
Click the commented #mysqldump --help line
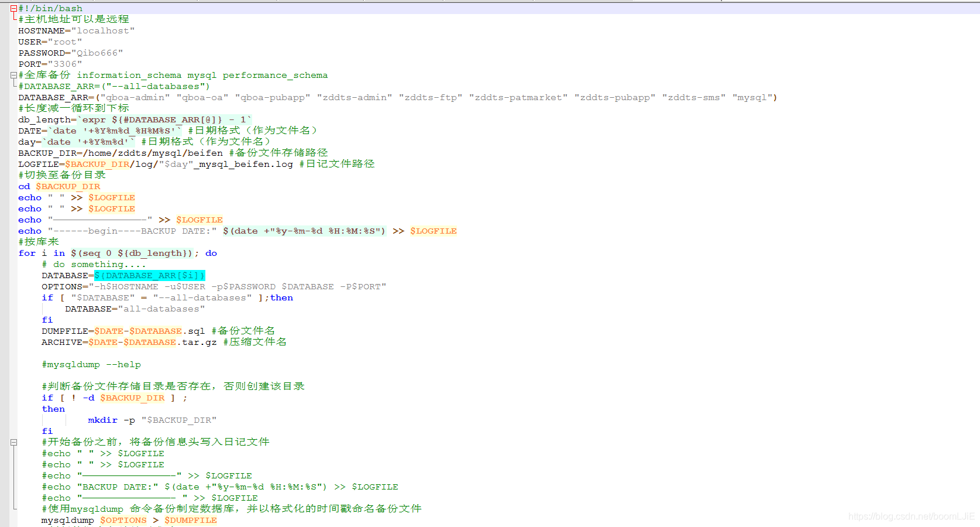pos(91,364)
